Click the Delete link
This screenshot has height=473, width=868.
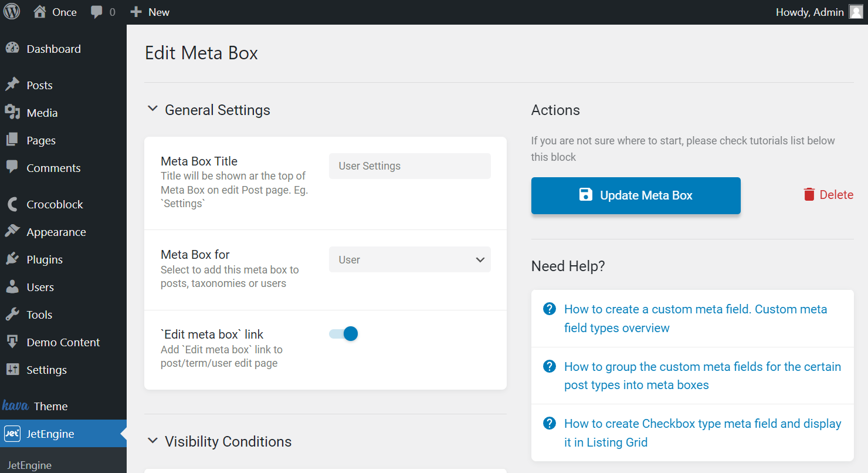828,195
